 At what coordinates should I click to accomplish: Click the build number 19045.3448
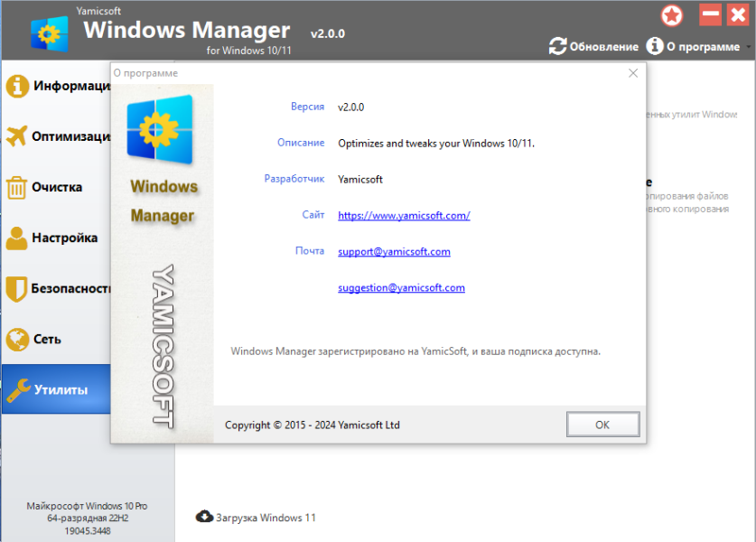coord(88,531)
